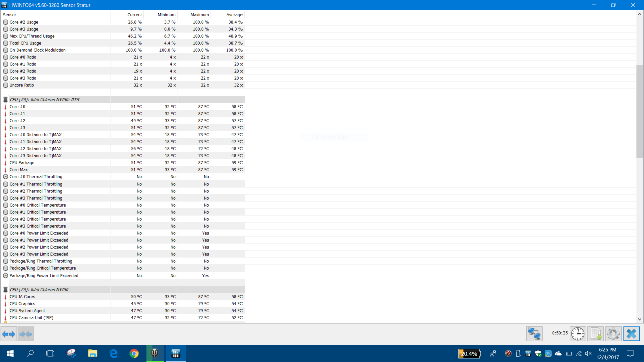The image size is (644, 362).
Task: Click the scrollbar down arrow
Action: coord(640,319)
